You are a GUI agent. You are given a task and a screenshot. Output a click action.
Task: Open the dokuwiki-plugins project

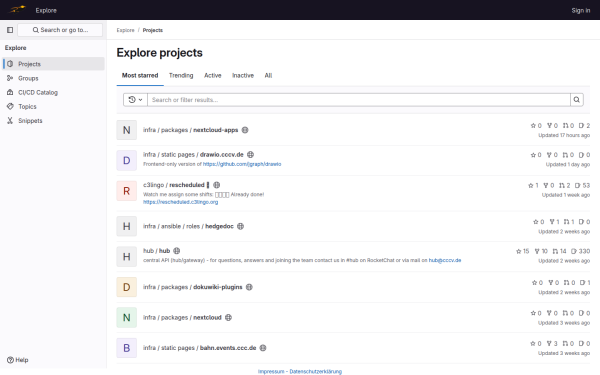pos(193,287)
